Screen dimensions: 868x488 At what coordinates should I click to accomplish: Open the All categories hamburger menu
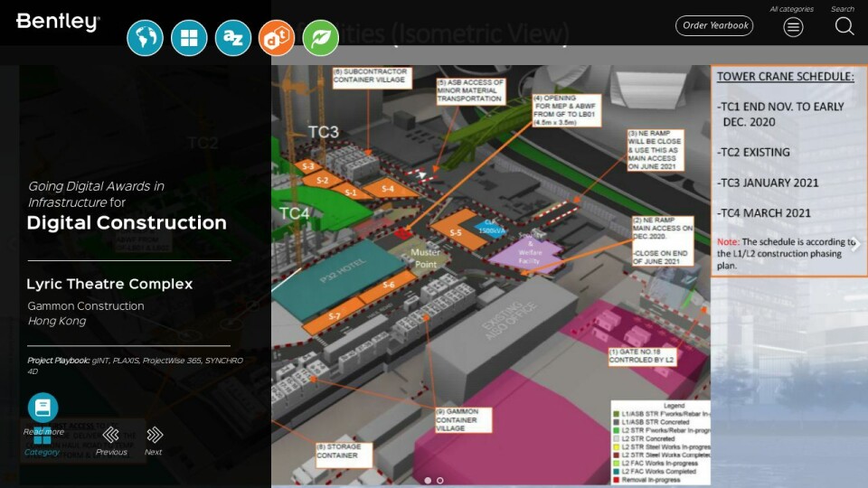point(793,26)
